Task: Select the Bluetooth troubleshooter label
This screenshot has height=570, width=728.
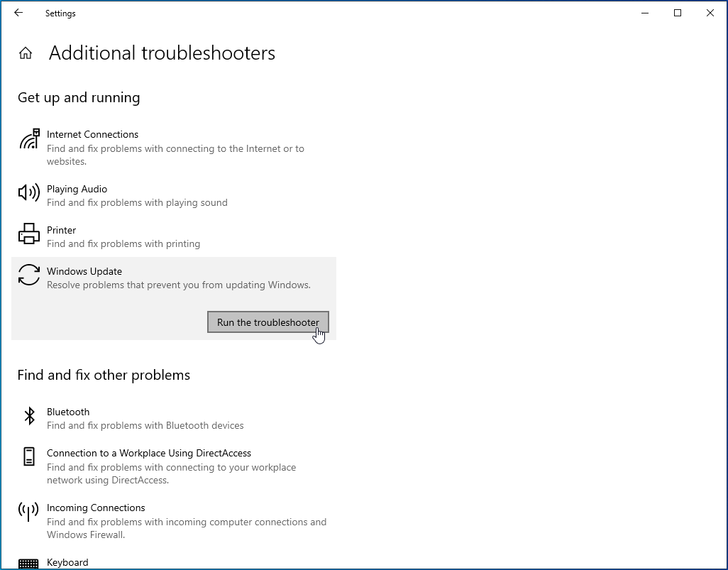Action: click(68, 412)
